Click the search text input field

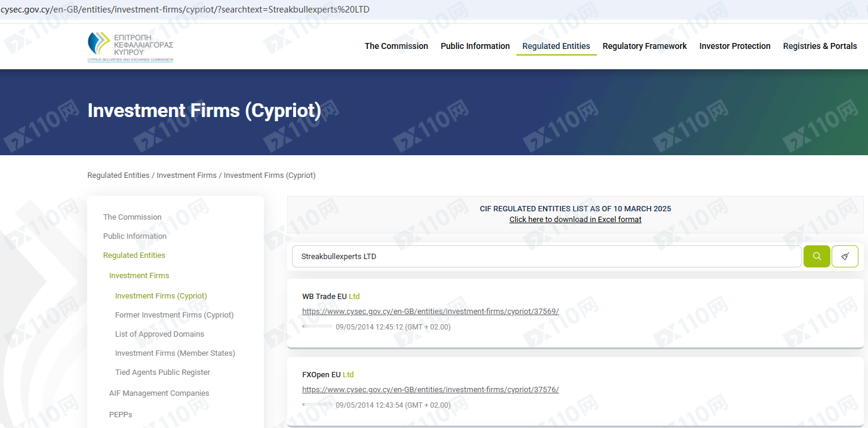[546, 256]
